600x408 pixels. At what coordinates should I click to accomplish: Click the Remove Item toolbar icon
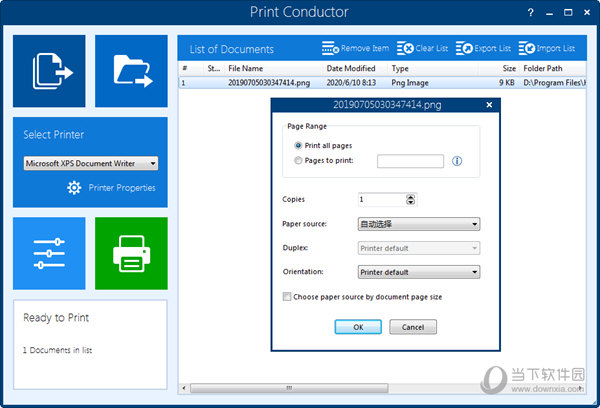point(330,49)
